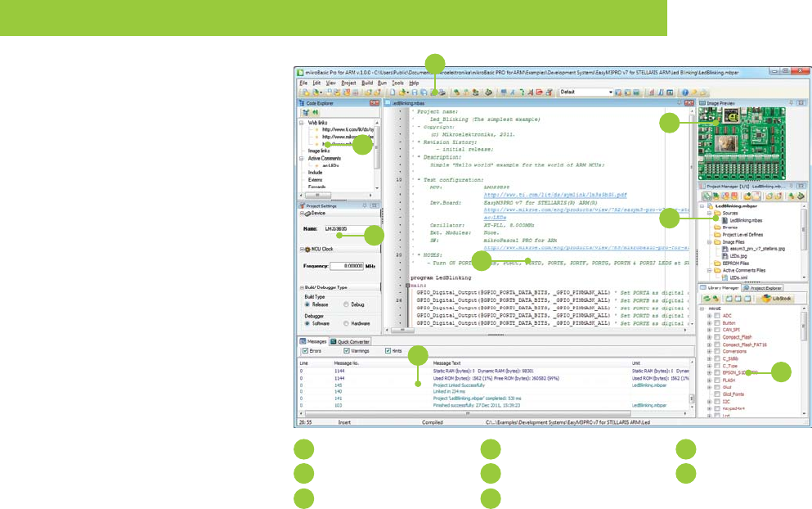Pin the Image Preview panel
The height and width of the screenshot is (509, 812).
coord(792,103)
